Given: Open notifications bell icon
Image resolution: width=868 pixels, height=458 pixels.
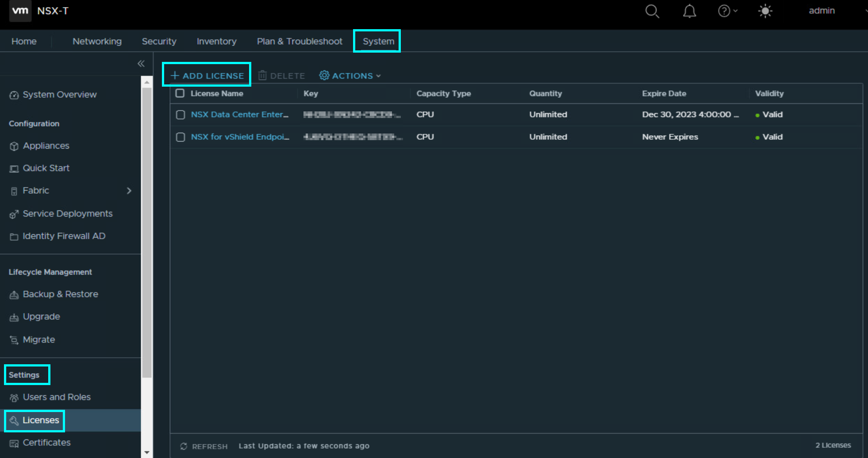Looking at the screenshot, I should 689,11.
